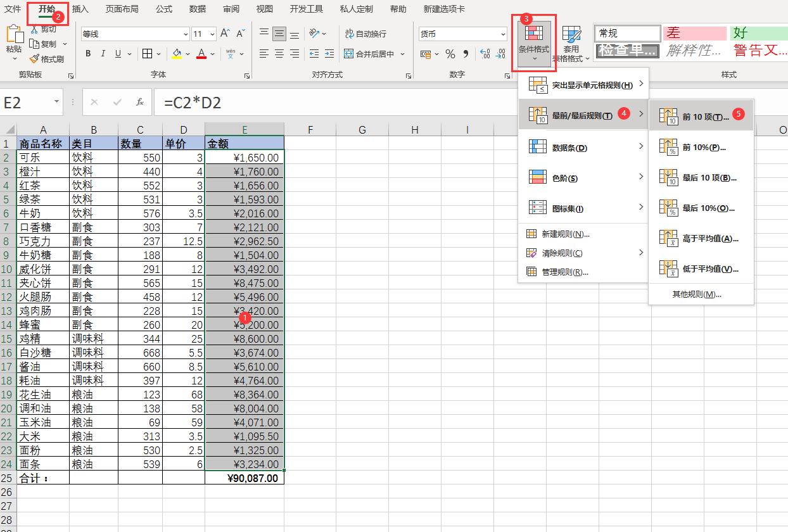Apply the red font color
The width and height of the screenshot is (788, 532).
coord(201,54)
